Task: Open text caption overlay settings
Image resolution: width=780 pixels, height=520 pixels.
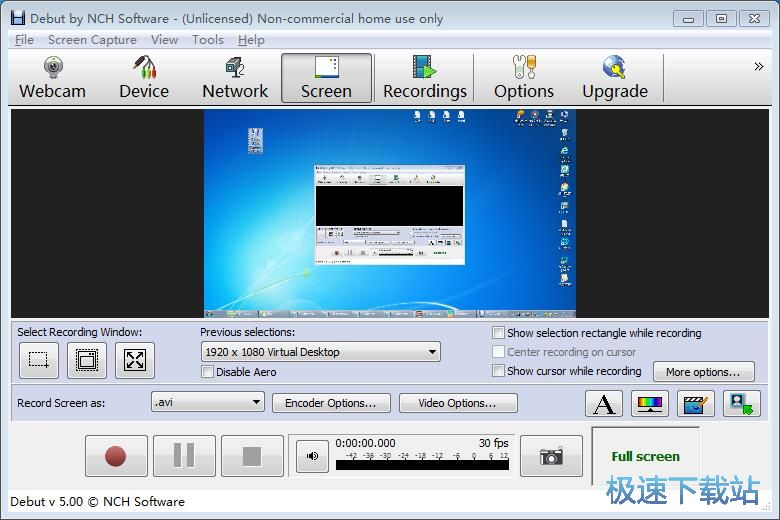Action: pyautogui.click(x=604, y=404)
